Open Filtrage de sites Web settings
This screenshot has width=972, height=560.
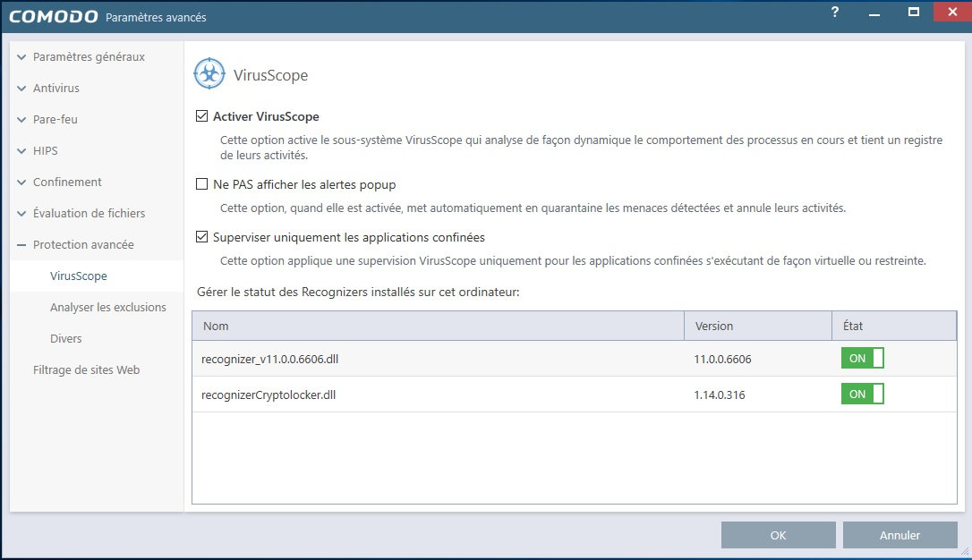pyautogui.click(x=86, y=369)
